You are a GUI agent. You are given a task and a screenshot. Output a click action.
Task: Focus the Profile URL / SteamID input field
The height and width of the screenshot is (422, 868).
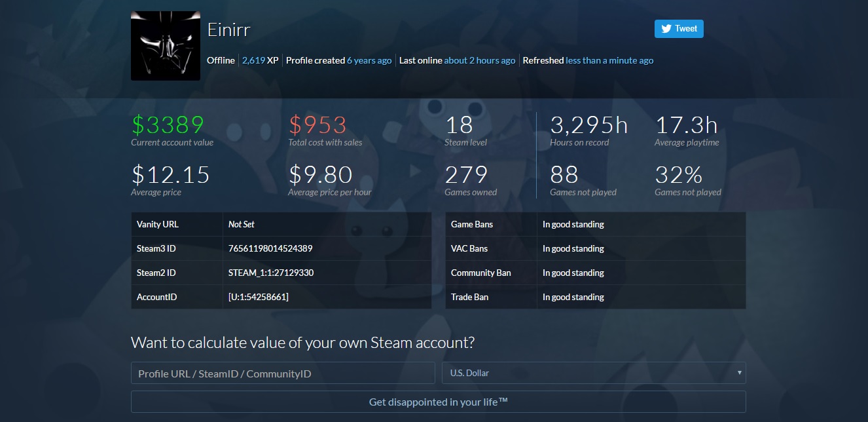tap(283, 373)
